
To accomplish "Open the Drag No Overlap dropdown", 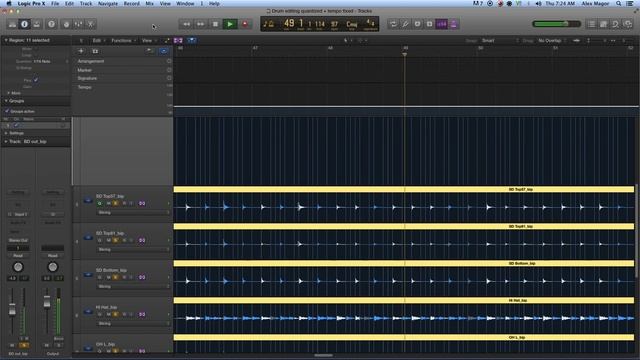I will (552, 40).
